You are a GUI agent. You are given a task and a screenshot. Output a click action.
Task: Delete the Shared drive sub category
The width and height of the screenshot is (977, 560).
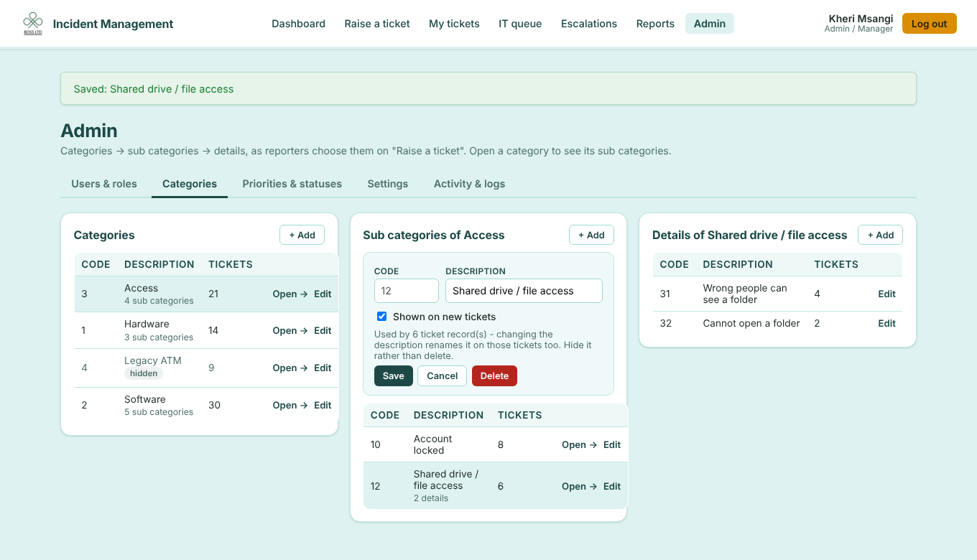click(x=494, y=375)
